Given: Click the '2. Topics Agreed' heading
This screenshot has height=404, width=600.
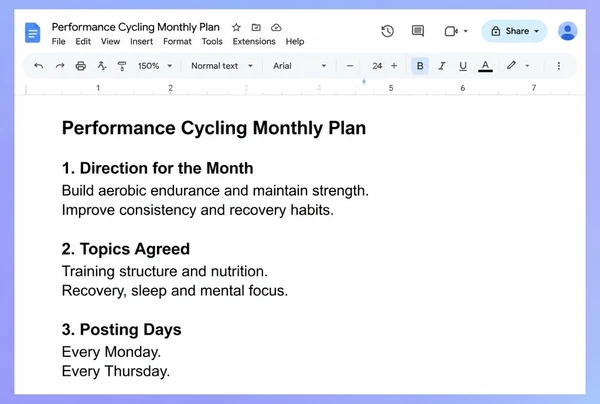Looking at the screenshot, I should pos(126,249).
